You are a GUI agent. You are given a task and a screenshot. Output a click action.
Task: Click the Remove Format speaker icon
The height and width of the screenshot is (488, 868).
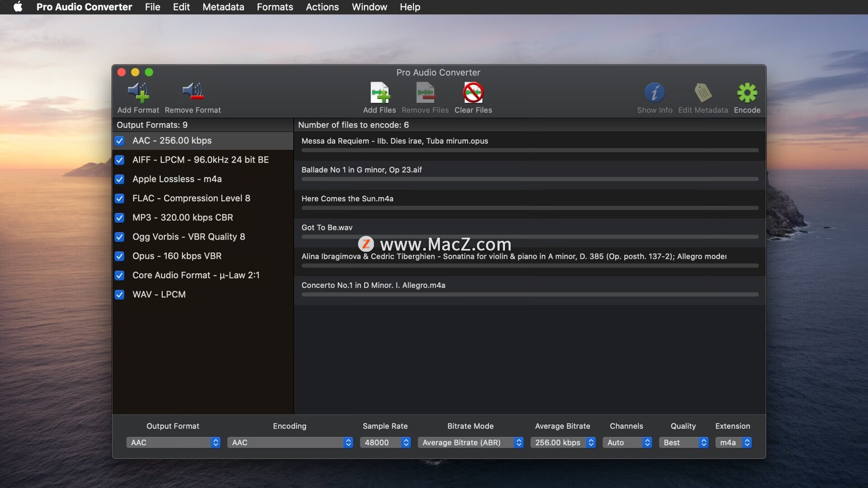193,92
